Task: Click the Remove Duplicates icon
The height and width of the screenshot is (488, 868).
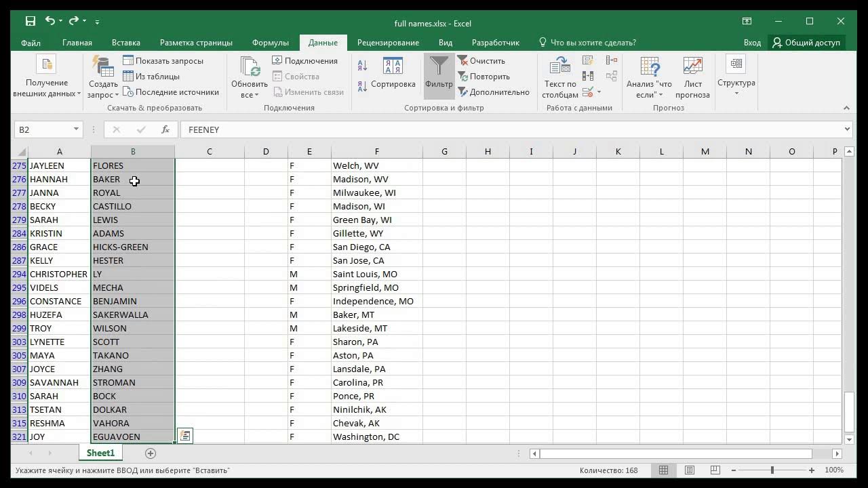Action: pyautogui.click(x=587, y=76)
